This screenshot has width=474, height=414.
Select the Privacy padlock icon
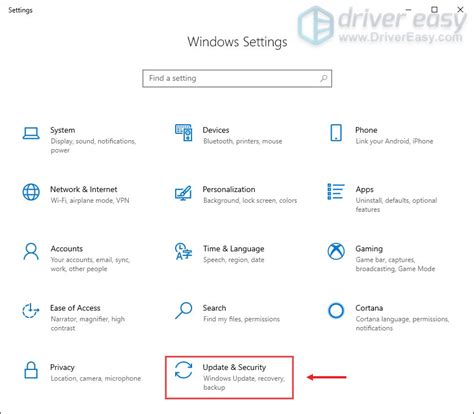click(31, 370)
